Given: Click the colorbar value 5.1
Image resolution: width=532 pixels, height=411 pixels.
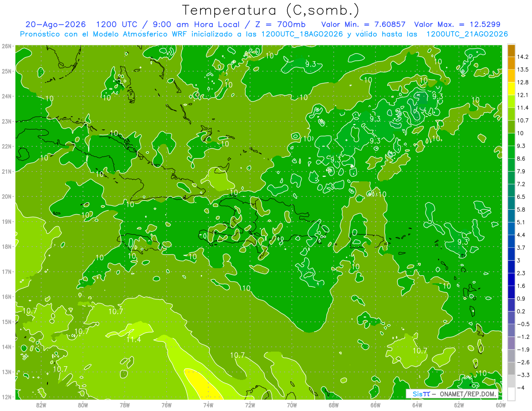Looking at the screenshot, I should point(521,222).
